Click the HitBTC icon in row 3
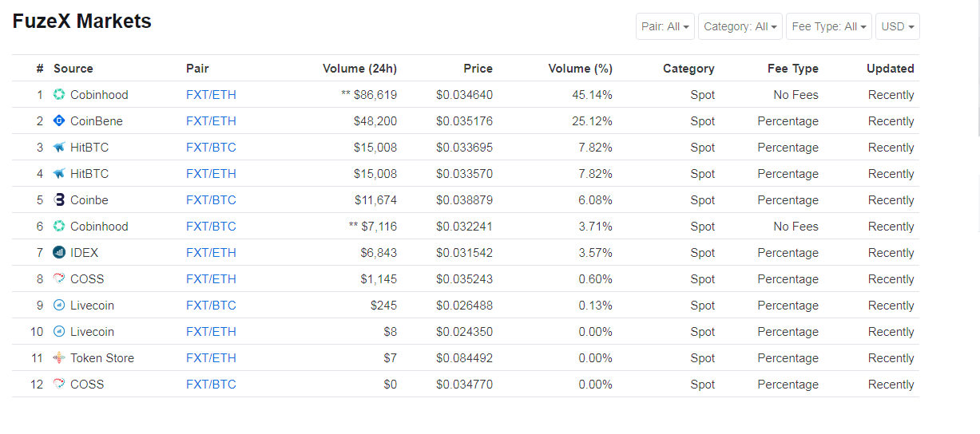The height and width of the screenshot is (434, 980). 59,148
